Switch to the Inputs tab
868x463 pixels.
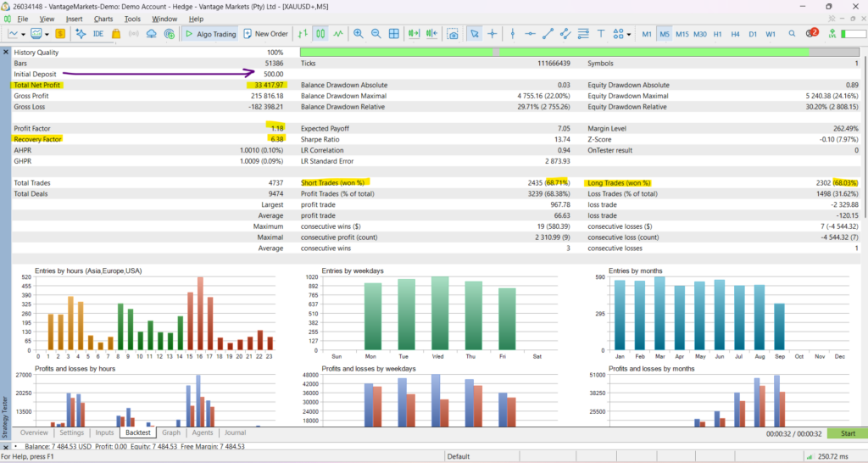click(x=104, y=432)
